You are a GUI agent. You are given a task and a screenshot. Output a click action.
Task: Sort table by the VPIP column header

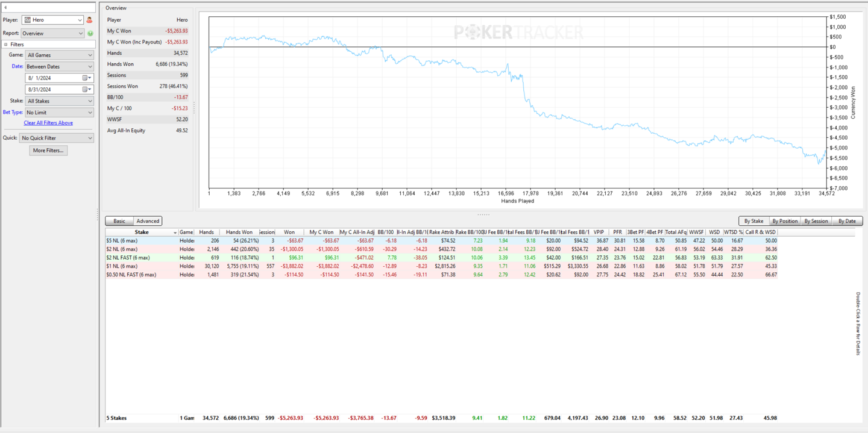pos(599,232)
